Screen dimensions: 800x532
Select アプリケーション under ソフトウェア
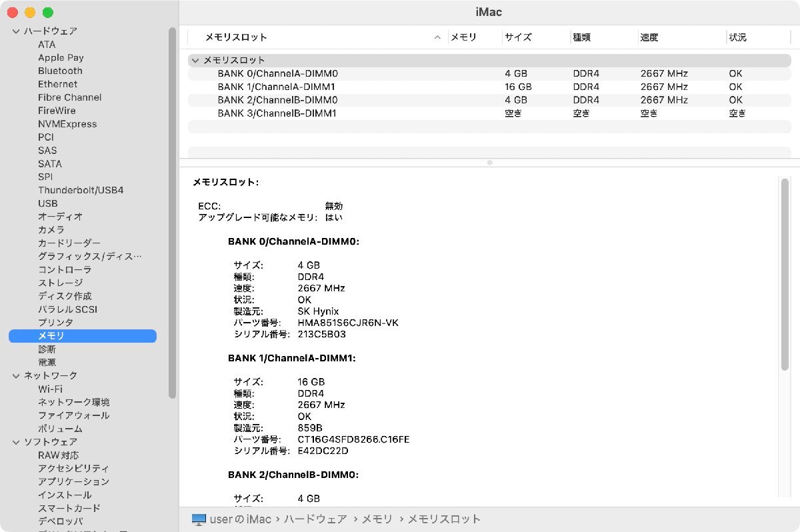[x=67, y=481]
